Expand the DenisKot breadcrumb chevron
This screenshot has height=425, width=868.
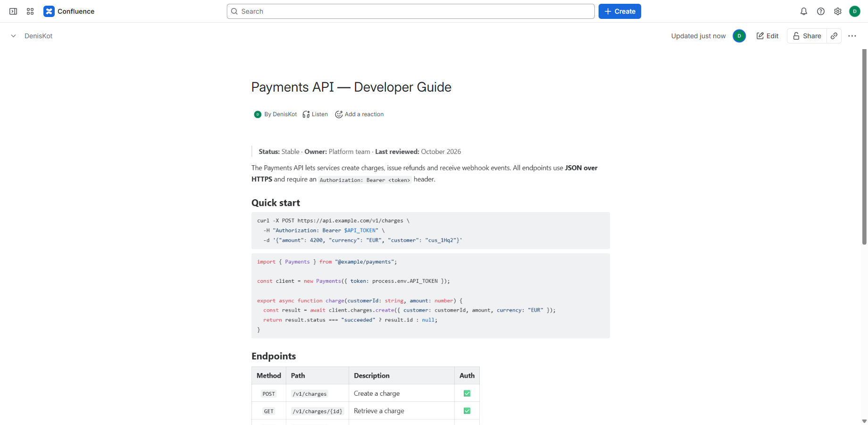(x=14, y=36)
